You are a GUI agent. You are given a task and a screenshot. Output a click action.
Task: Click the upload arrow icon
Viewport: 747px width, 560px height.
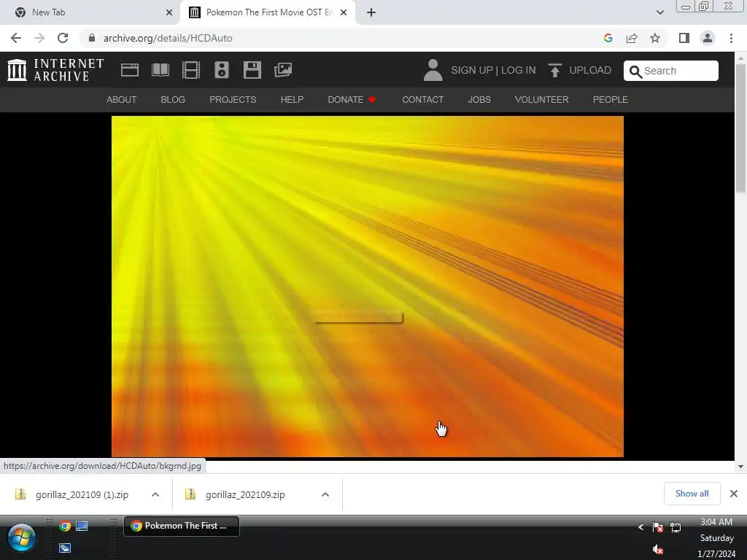pyautogui.click(x=554, y=71)
